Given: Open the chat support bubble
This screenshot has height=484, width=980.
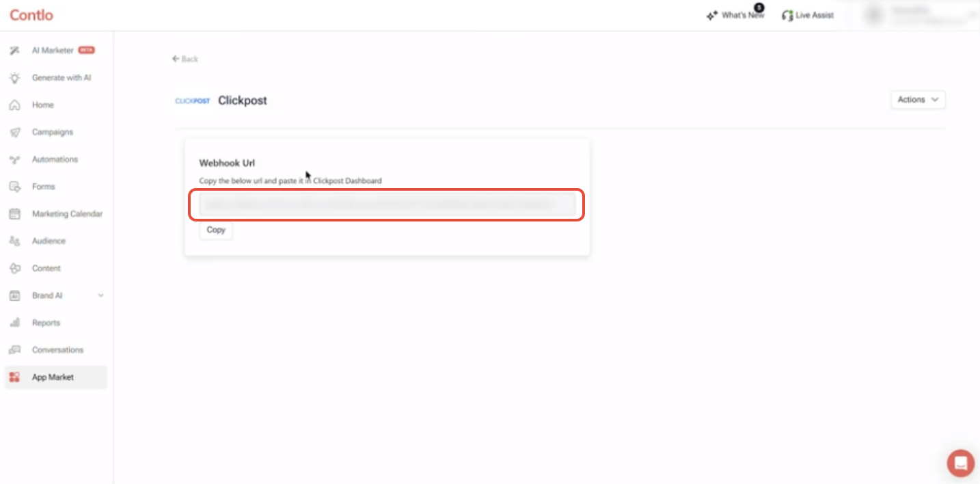Looking at the screenshot, I should [x=961, y=463].
